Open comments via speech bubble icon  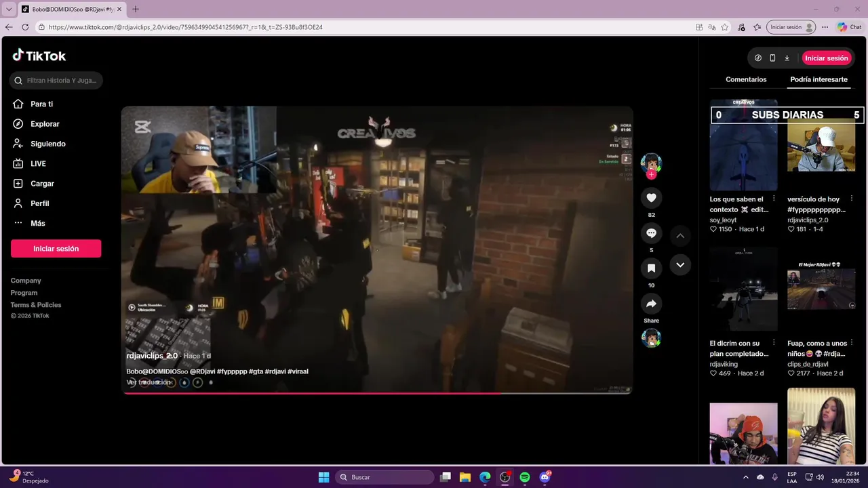[651, 233]
